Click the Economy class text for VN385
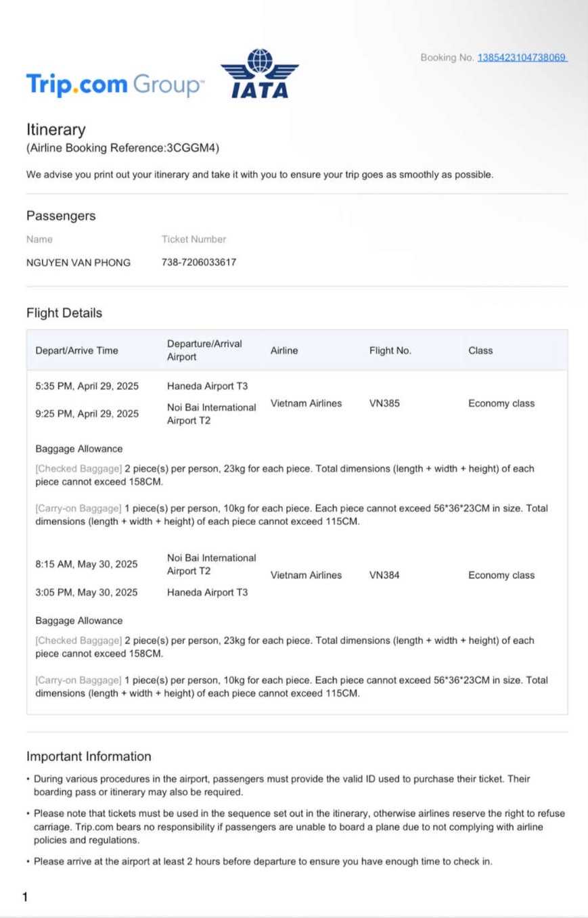 pos(501,403)
